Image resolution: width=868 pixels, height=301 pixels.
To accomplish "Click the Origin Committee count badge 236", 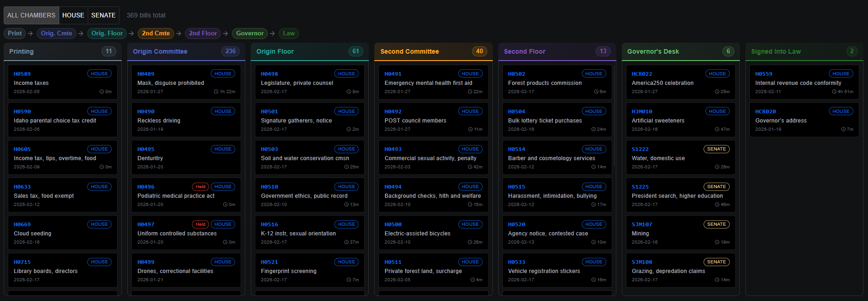I will pos(231,51).
